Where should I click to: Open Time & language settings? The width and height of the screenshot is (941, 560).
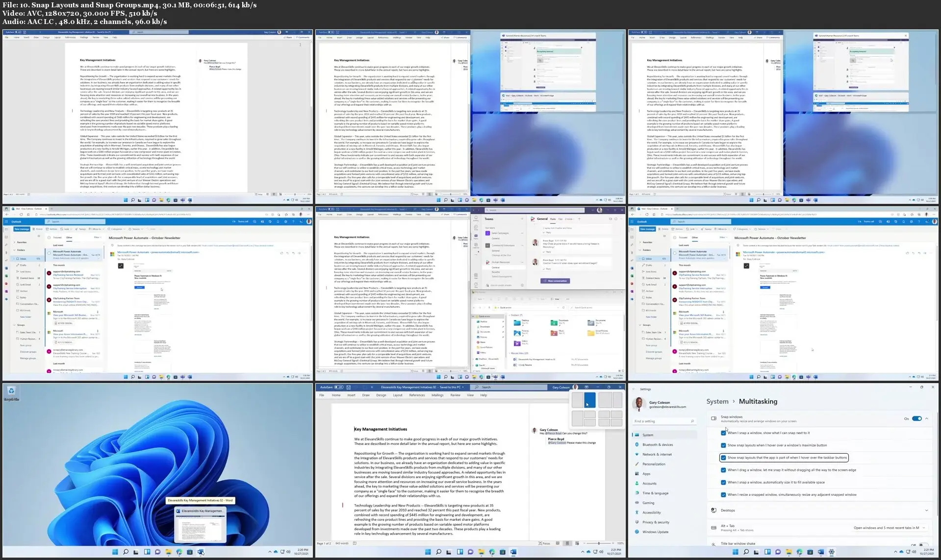pos(664,493)
